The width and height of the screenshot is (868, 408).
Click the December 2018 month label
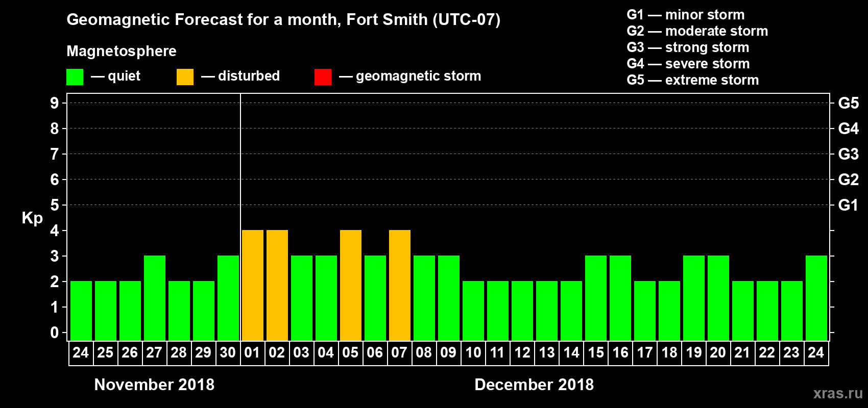pyautogui.click(x=534, y=385)
